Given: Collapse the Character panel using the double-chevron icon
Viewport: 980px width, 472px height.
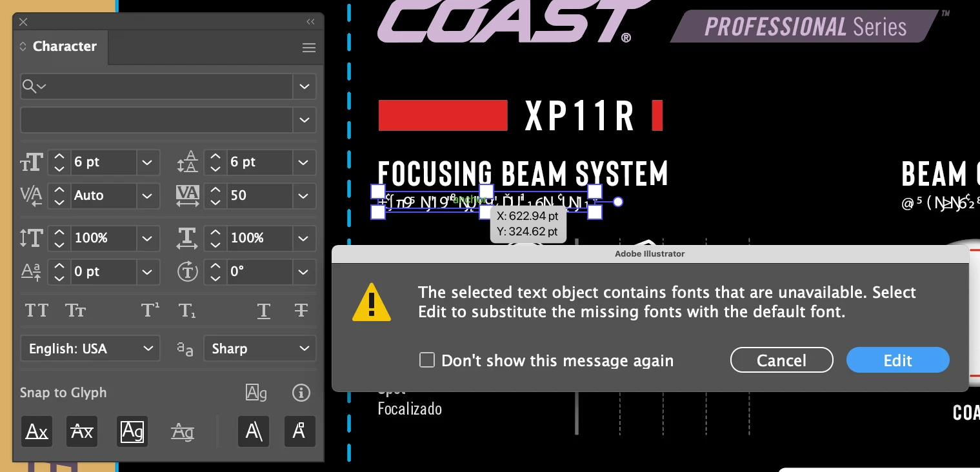Looking at the screenshot, I should pyautogui.click(x=310, y=22).
